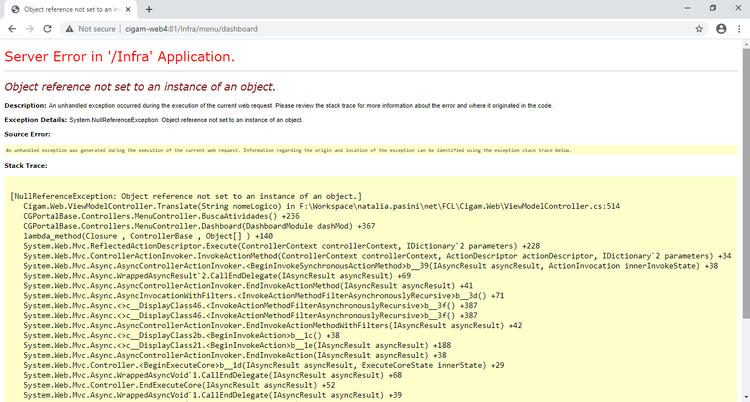
Task: Click the forward navigation arrow
Action: (x=30, y=29)
